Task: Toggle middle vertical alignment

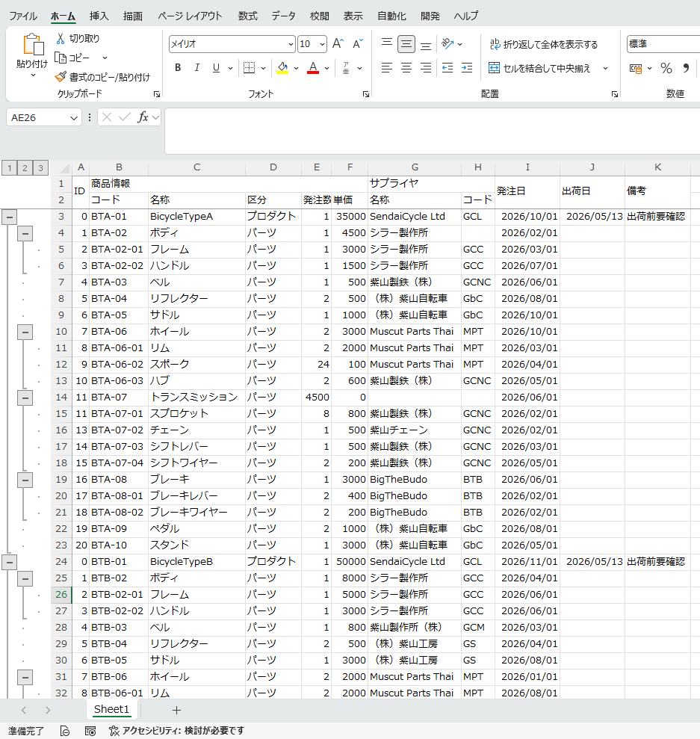Action: (x=406, y=44)
